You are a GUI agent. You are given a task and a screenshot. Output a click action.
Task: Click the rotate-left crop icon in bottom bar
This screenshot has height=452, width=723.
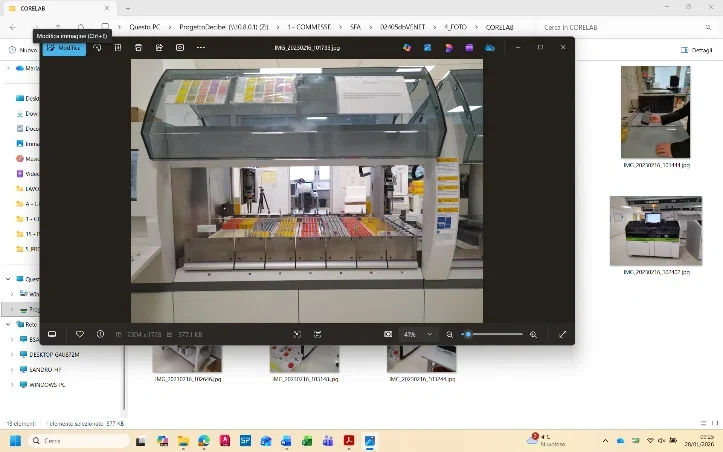pos(297,334)
